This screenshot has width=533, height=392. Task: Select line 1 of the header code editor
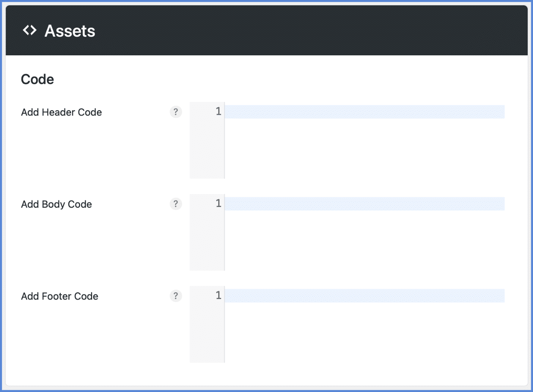coord(341,111)
